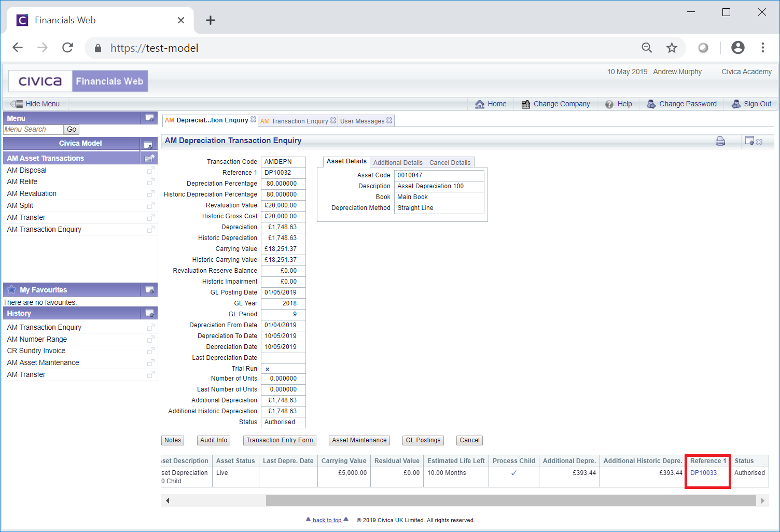
Task: Close the User Messages tab
Action: tap(389, 121)
